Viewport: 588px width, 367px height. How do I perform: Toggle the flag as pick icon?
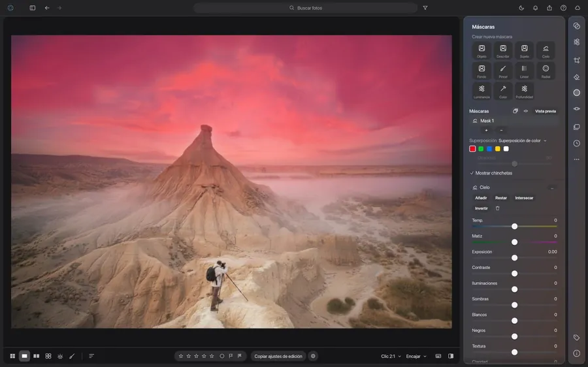pos(231,356)
